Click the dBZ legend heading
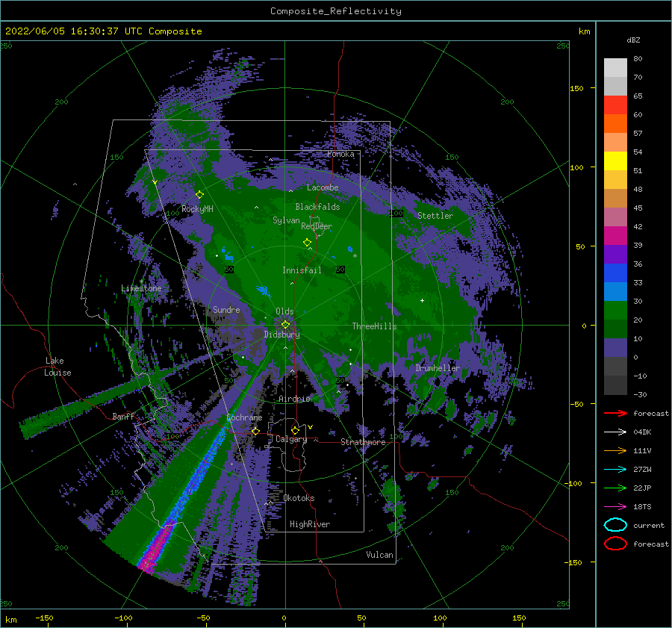The width and height of the screenshot is (672, 628). [x=633, y=40]
